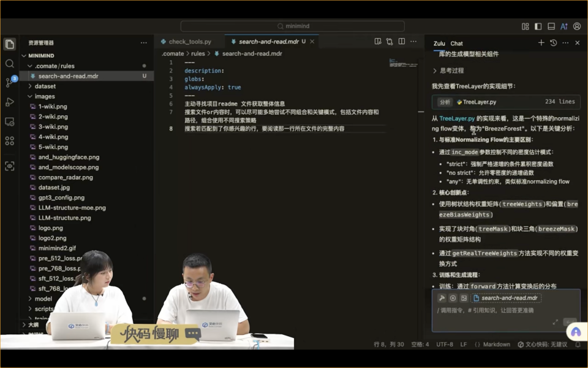This screenshot has width=588, height=368.
Task: Click the search-and-read.mdr context chip in chat
Action: 506,298
